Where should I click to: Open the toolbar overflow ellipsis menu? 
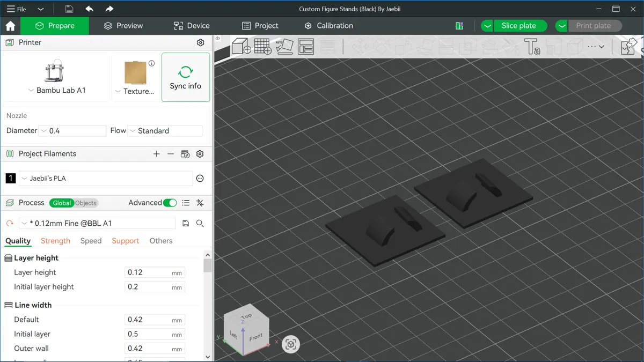pos(596,47)
